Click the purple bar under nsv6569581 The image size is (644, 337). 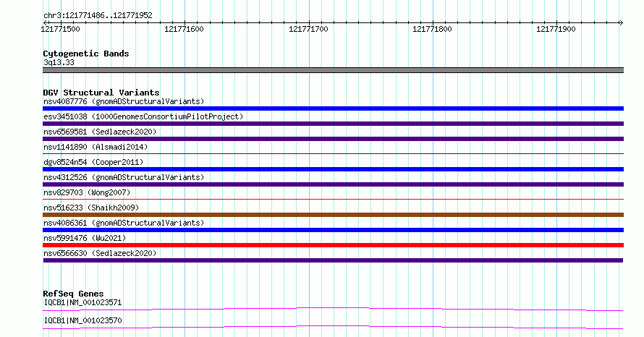pyautogui.click(x=333, y=139)
